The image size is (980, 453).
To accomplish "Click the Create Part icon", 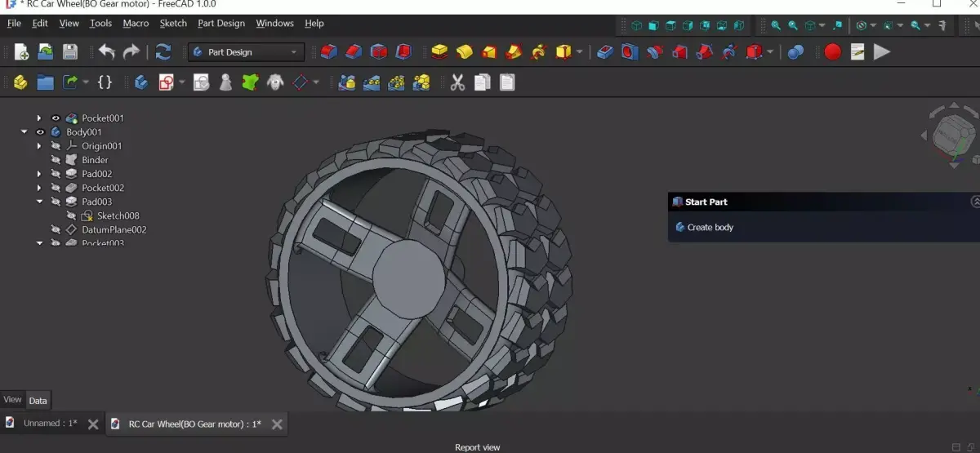I will coord(20,82).
